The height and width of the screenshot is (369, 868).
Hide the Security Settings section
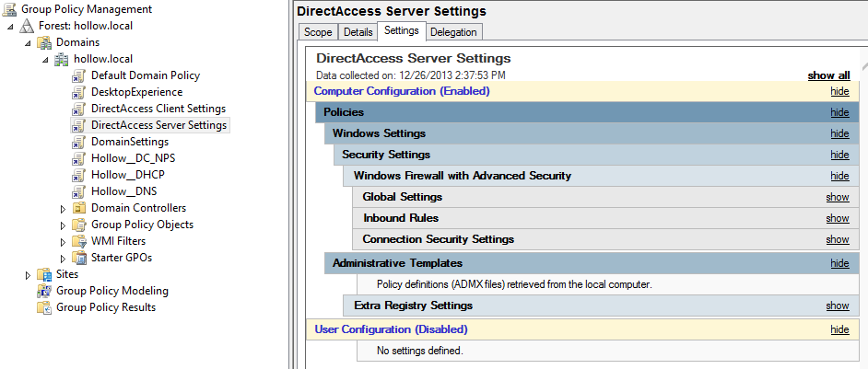coord(839,155)
